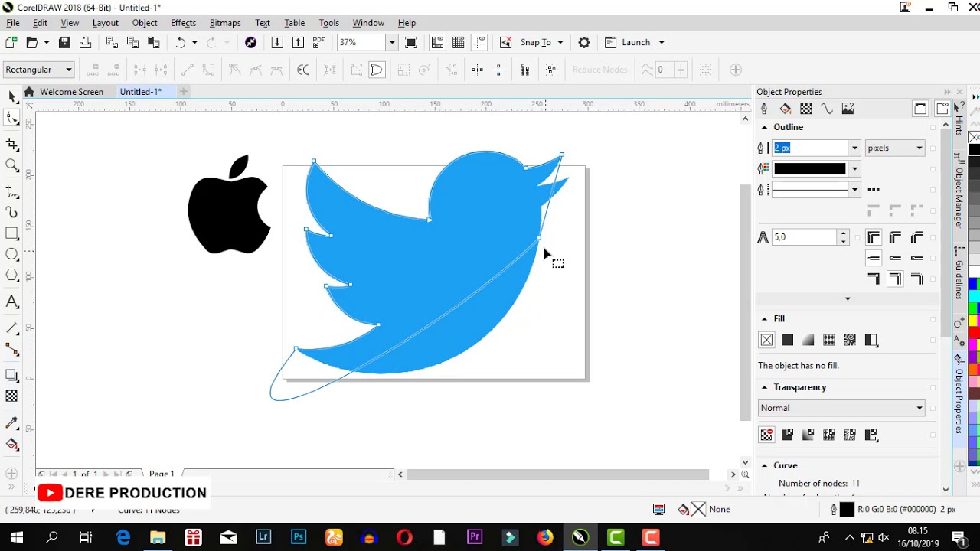The width and height of the screenshot is (980, 551).
Task: Open the zoom level 37% dropdown
Action: [391, 42]
